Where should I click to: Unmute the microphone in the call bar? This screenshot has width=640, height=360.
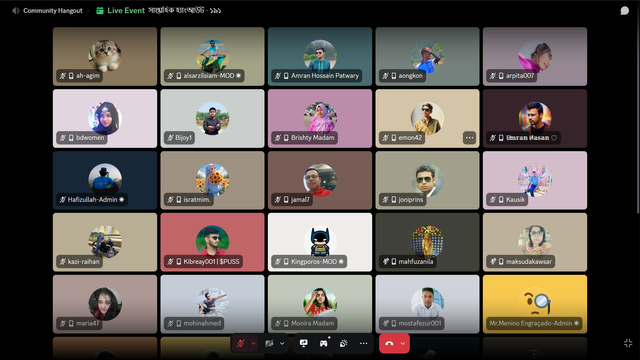point(240,344)
